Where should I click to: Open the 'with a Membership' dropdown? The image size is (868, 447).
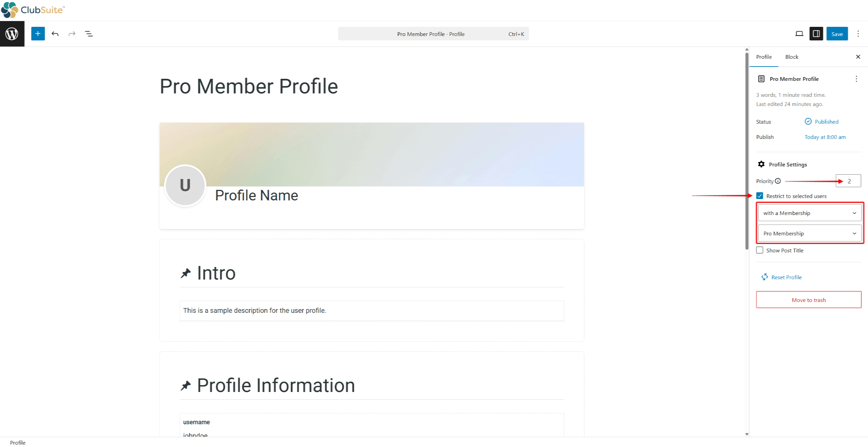click(x=809, y=213)
